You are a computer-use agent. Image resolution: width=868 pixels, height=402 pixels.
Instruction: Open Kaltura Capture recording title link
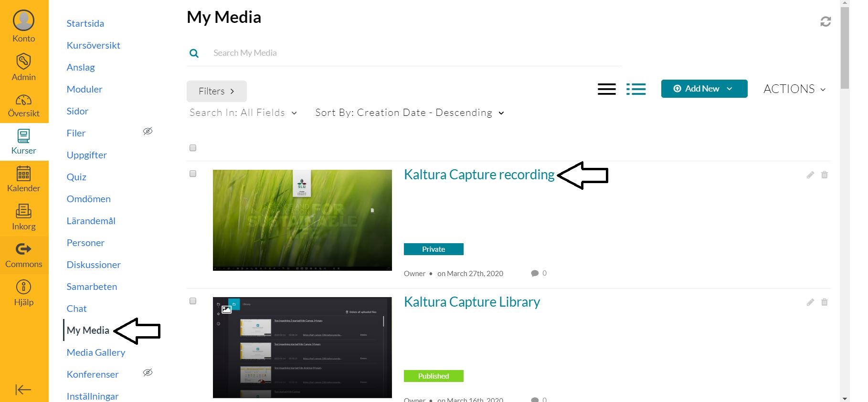tap(479, 175)
